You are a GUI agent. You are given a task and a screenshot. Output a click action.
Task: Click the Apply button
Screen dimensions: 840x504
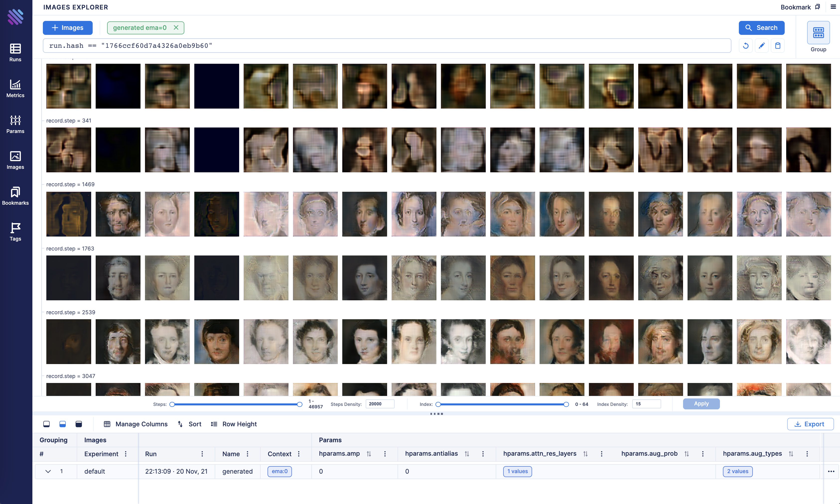click(x=701, y=403)
